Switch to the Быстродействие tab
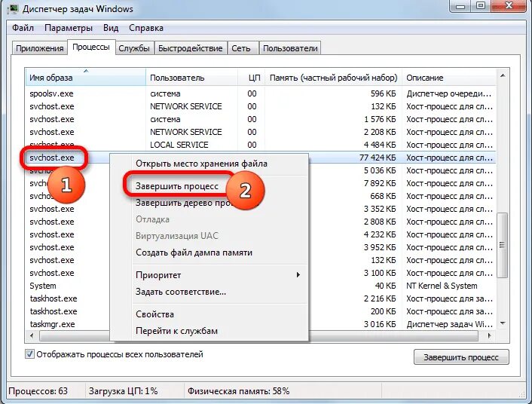532x404 pixels. coord(191,48)
